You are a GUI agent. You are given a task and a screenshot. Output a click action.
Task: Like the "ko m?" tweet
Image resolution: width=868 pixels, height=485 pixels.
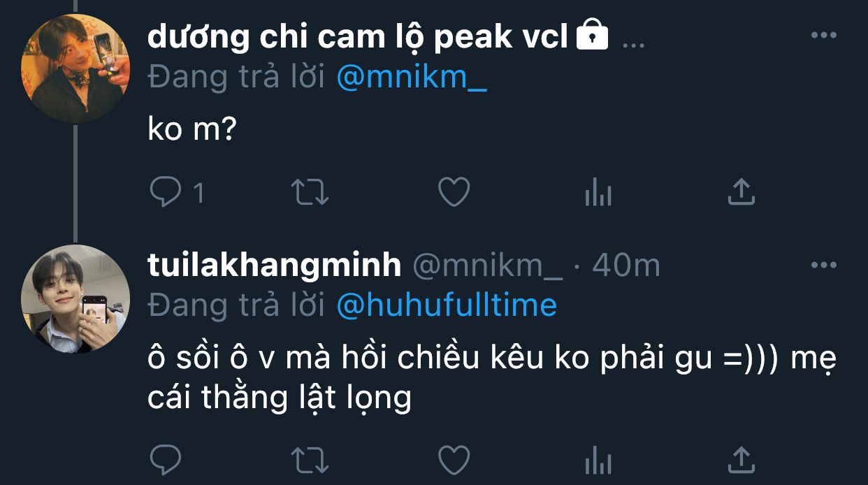(454, 192)
